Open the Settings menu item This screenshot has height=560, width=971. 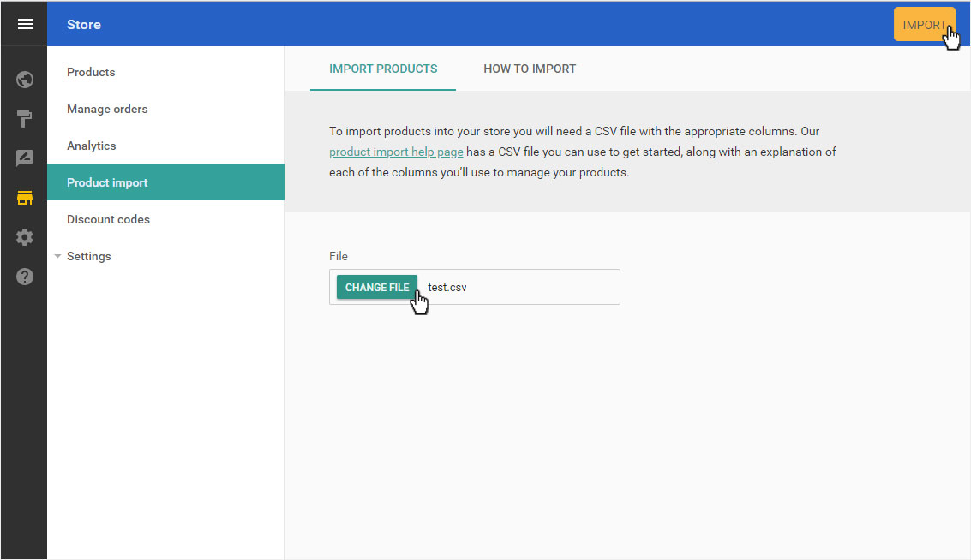coord(165,256)
